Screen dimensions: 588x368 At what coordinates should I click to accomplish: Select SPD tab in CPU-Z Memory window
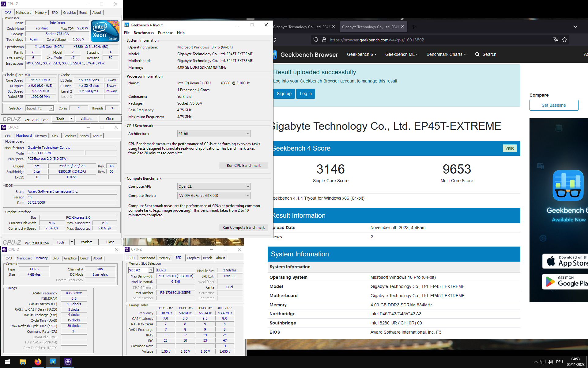coord(55,258)
